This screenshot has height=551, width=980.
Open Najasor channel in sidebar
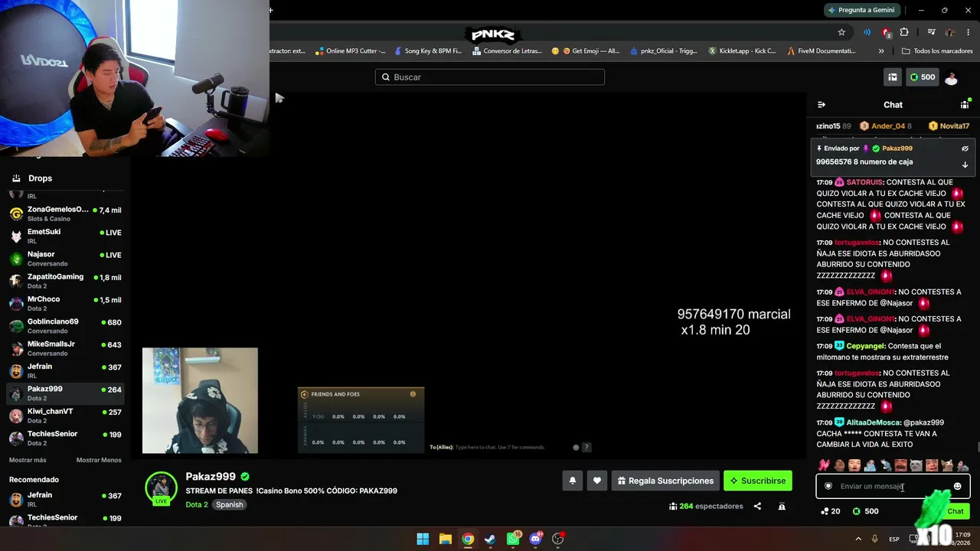click(x=65, y=259)
